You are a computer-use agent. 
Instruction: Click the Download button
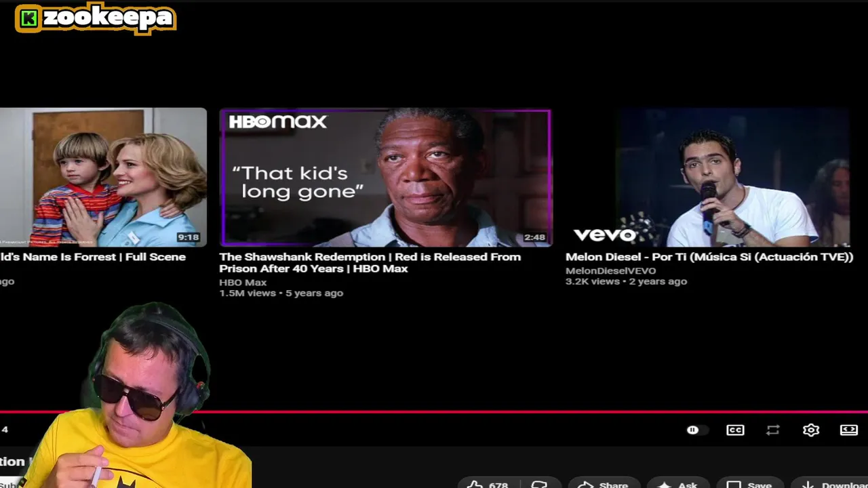(831, 484)
